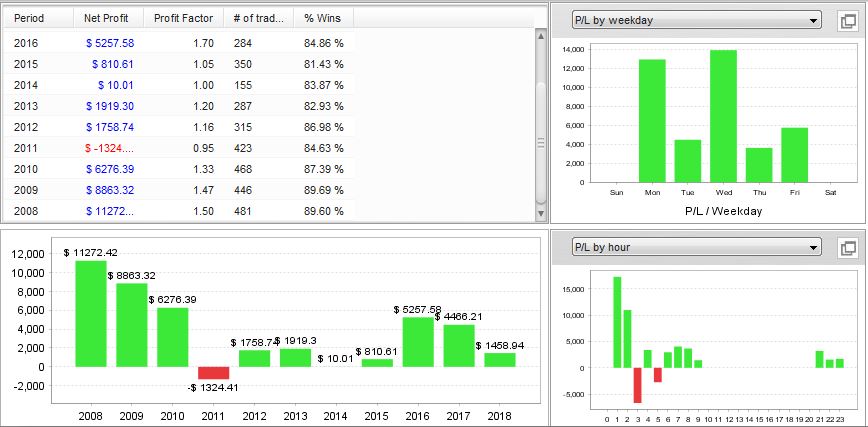Image resolution: width=868 pixels, height=427 pixels.
Task: Select the 2009 row in the period table
Action: point(179,190)
